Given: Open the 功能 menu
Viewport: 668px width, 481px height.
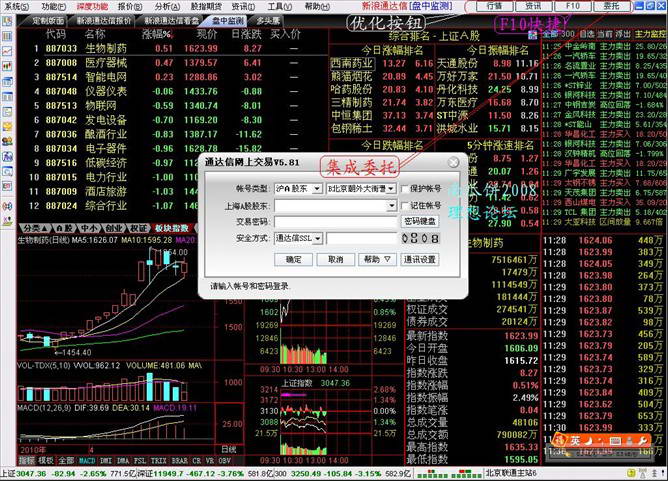Looking at the screenshot, I should coord(54,6).
